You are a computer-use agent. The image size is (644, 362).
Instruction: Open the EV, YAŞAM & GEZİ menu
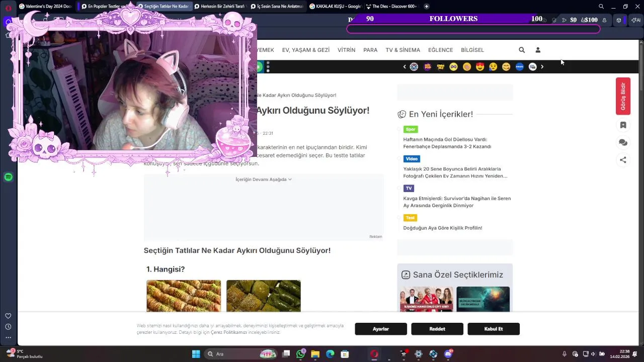(x=306, y=50)
